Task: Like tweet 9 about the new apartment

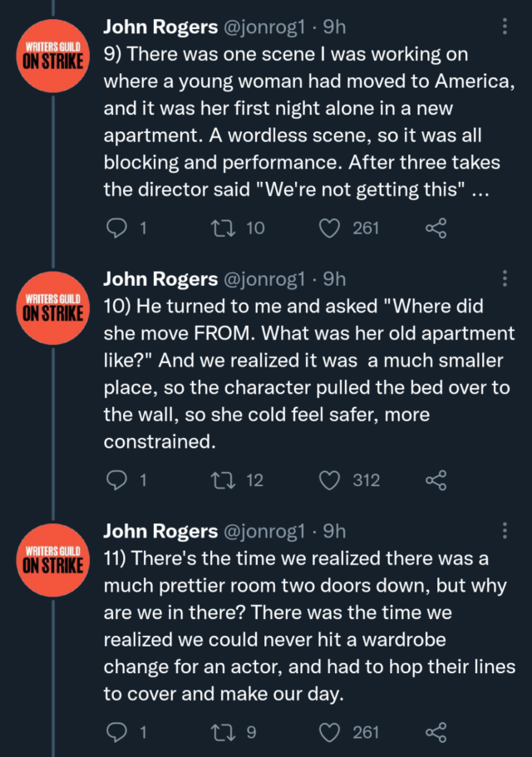Action: coord(330,228)
